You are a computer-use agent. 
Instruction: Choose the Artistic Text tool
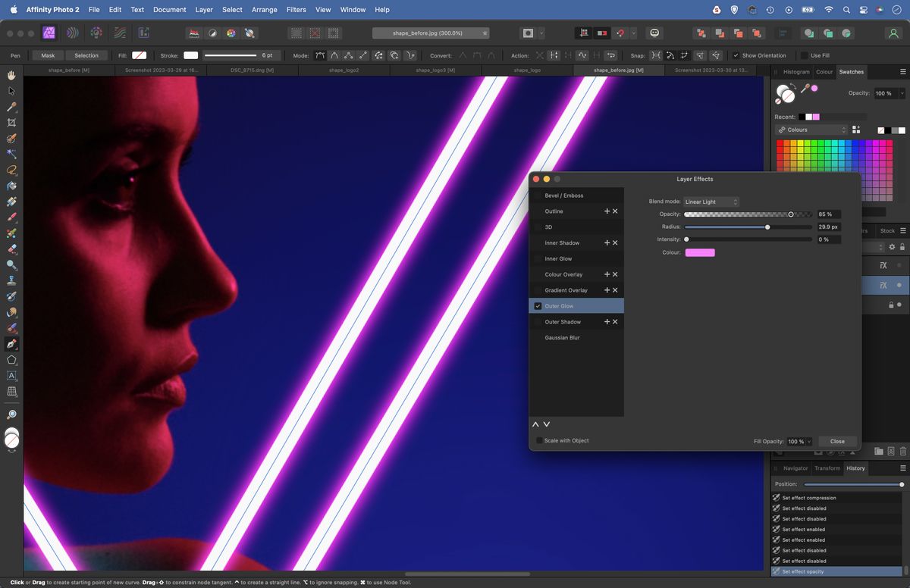click(11, 375)
